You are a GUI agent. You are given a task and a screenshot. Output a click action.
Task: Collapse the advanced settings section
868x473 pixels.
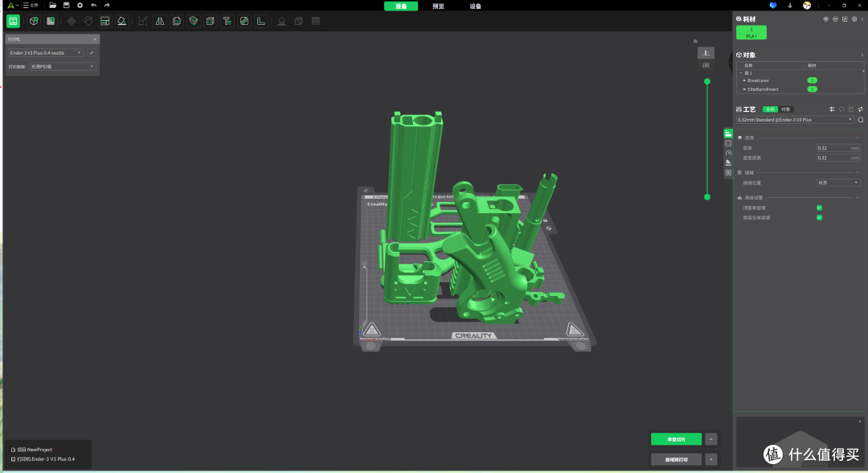(x=858, y=198)
